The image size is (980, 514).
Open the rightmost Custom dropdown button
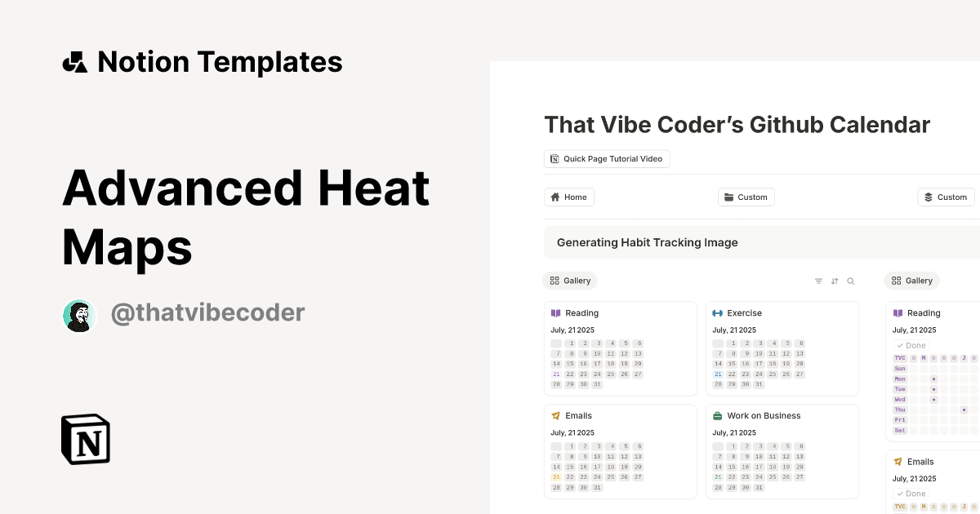click(x=946, y=197)
